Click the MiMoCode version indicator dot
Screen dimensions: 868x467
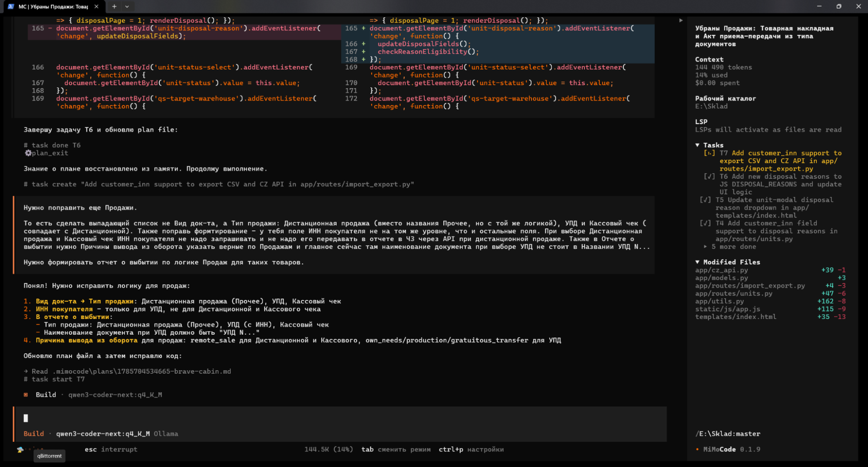[x=697, y=450]
